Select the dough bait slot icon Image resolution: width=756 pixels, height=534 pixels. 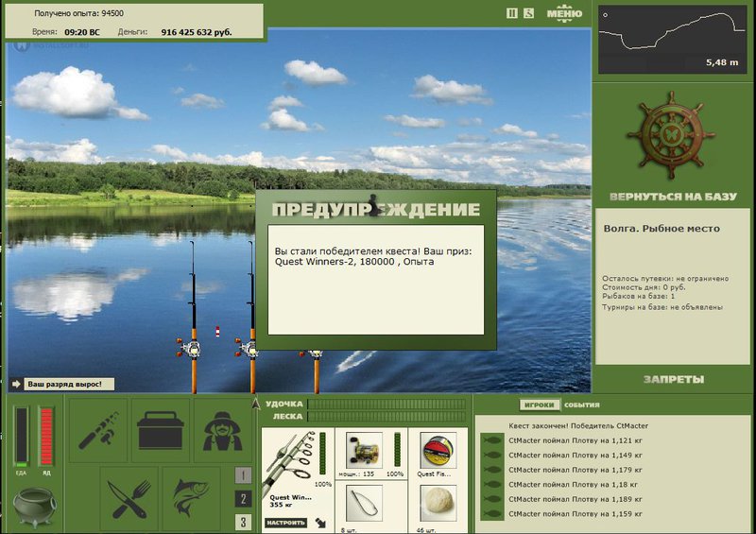(x=438, y=504)
